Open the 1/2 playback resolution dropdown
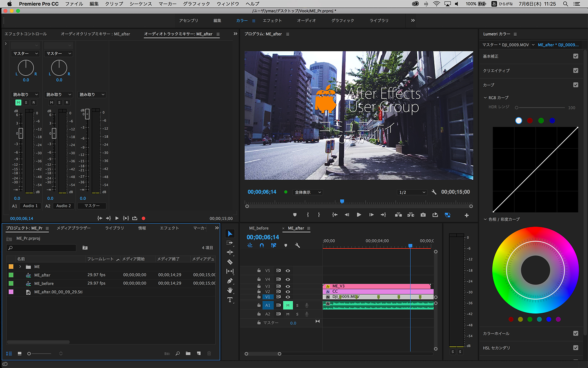588x368 pixels. click(x=412, y=192)
